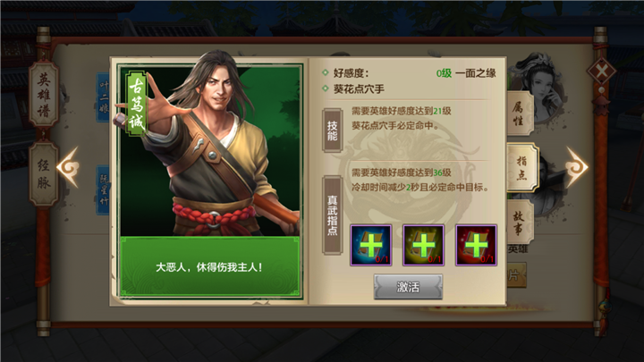
Task: Open the 故事 story tab
Action: [520, 223]
